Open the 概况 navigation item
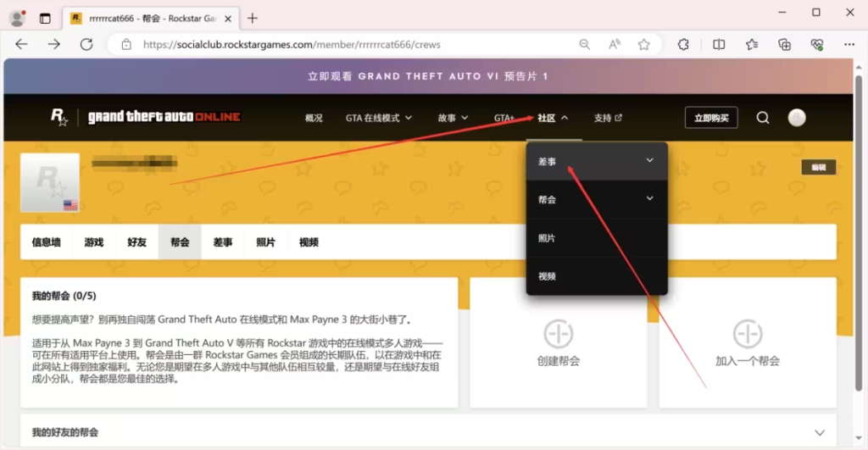 pyautogui.click(x=314, y=118)
